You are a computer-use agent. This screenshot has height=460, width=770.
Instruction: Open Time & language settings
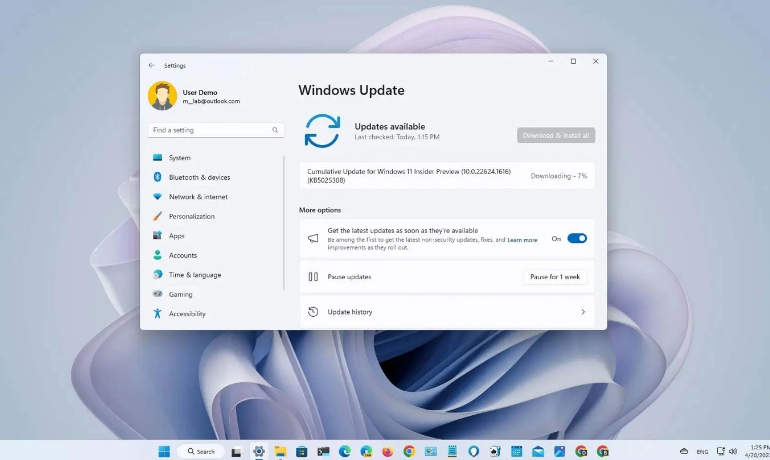215,275
